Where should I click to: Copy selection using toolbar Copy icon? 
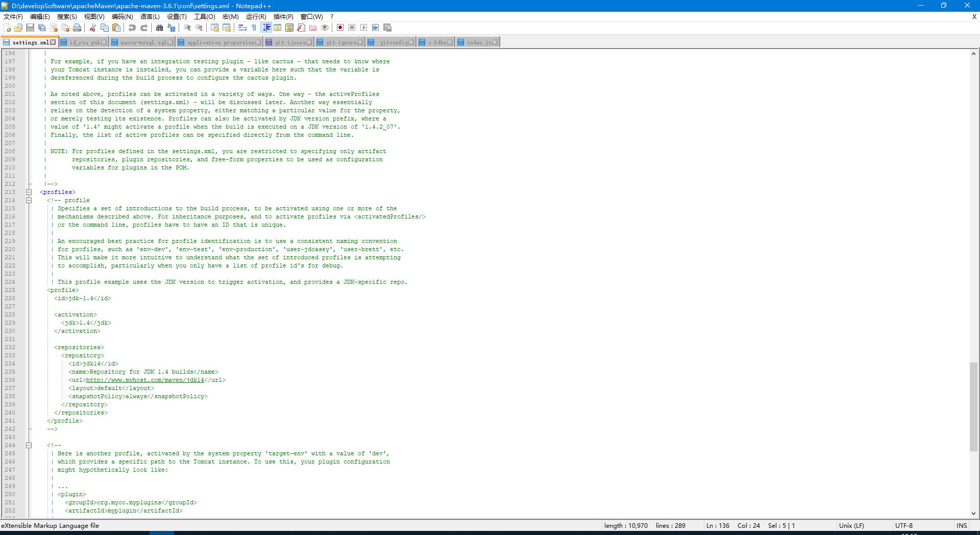(x=105, y=28)
